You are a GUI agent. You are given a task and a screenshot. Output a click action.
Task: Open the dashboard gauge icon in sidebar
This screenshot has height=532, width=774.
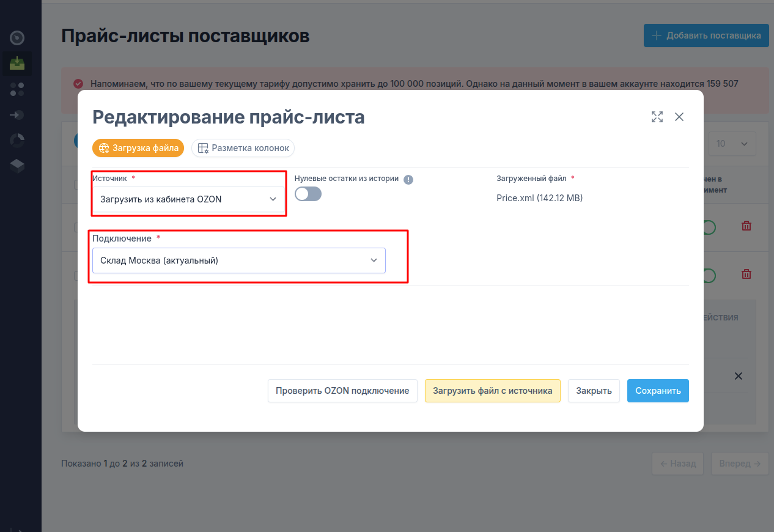pyautogui.click(x=18, y=38)
